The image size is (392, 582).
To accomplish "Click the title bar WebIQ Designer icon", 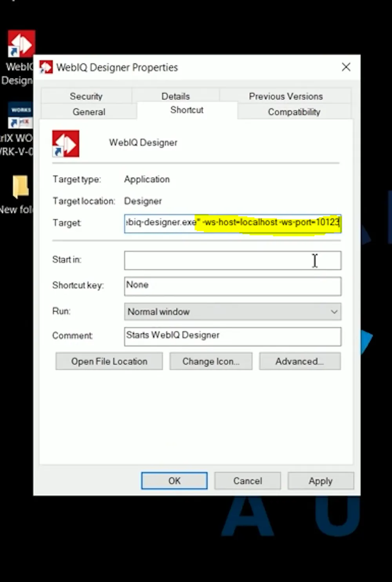I will [x=46, y=67].
